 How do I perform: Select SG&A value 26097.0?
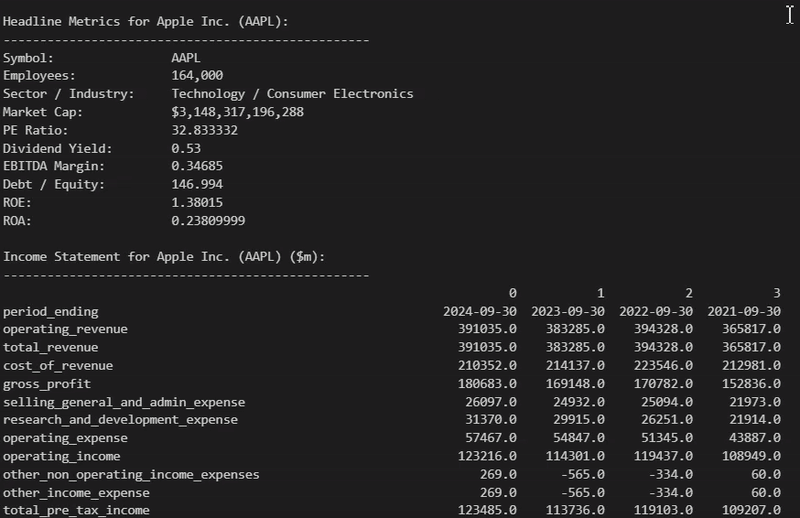(x=491, y=402)
